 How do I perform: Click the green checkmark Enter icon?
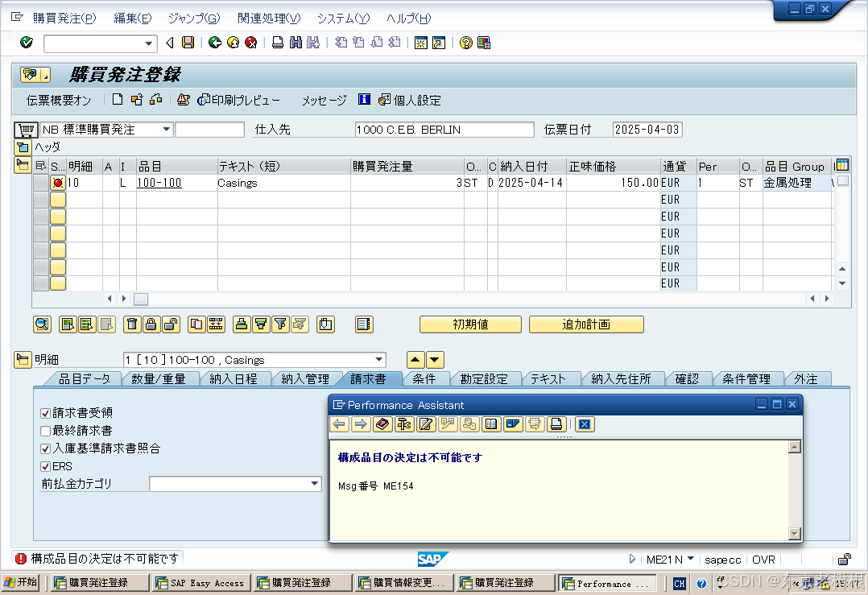[x=26, y=43]
